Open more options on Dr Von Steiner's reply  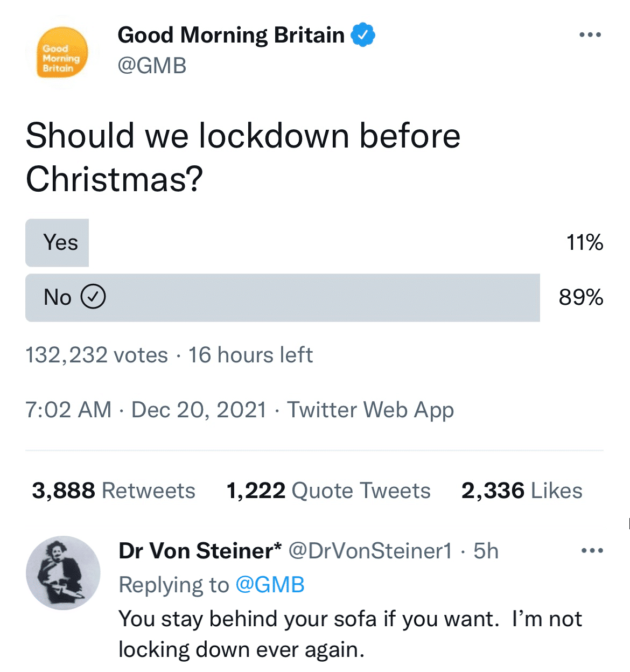point(592,551)
